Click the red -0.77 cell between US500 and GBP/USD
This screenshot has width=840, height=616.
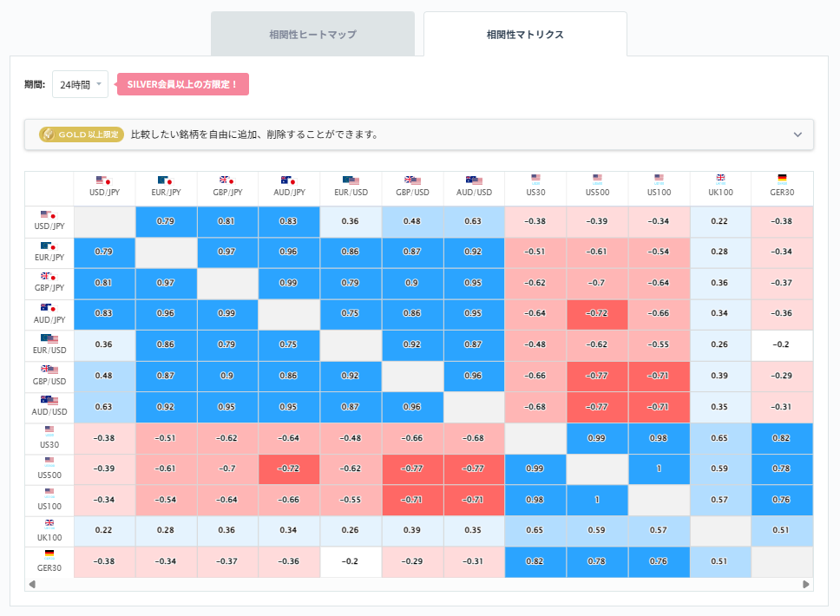click(412, 469)
